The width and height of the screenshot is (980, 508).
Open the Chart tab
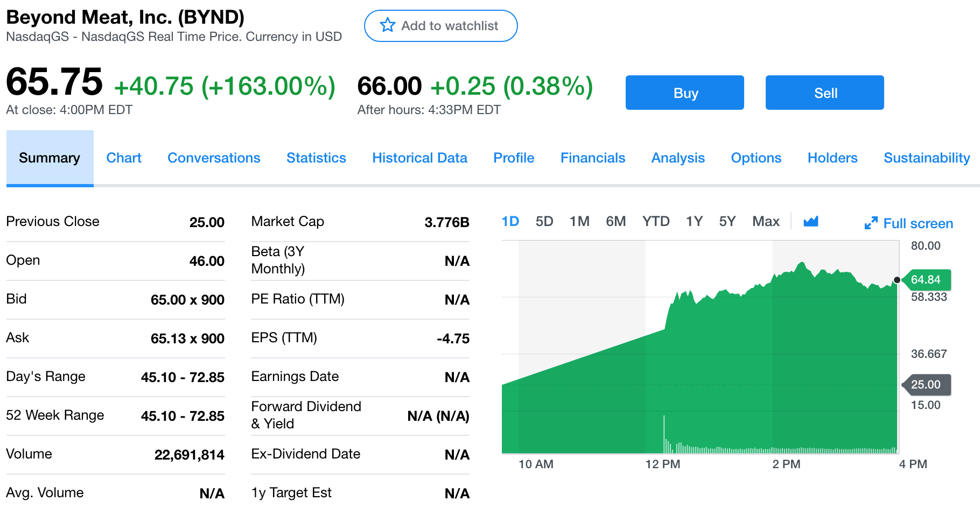click(124, 158)
